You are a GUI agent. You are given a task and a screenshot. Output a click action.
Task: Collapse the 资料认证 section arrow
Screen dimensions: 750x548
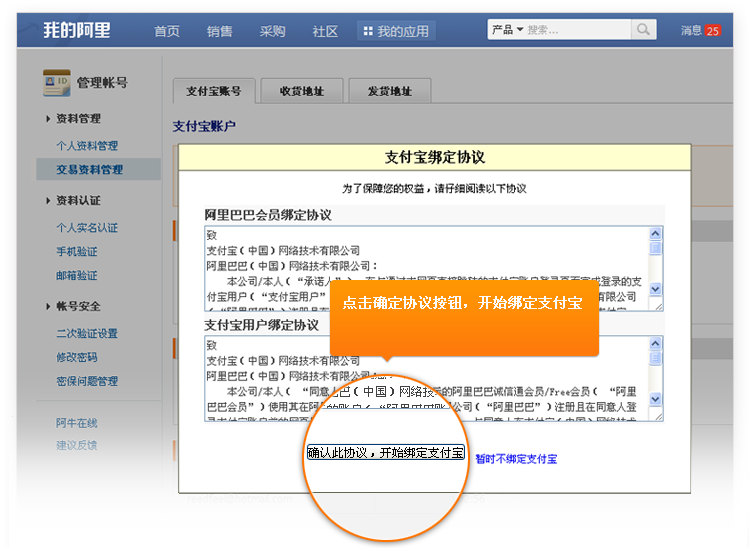tap(48, 200)
